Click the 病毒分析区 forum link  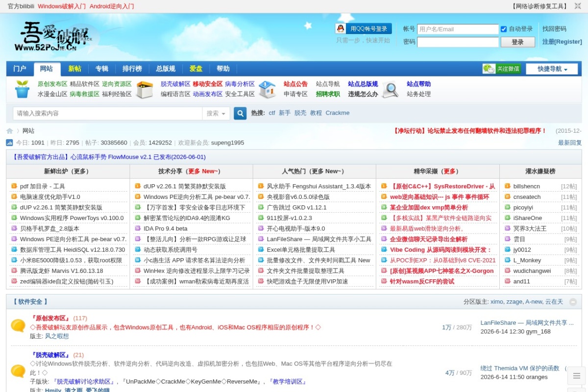(240, 84)
